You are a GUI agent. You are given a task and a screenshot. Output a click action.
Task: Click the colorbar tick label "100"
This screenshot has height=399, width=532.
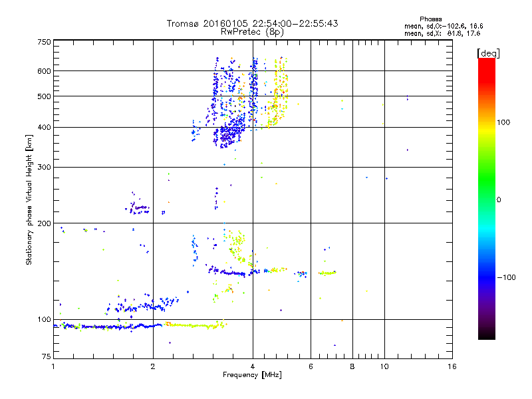coord(503,122)
